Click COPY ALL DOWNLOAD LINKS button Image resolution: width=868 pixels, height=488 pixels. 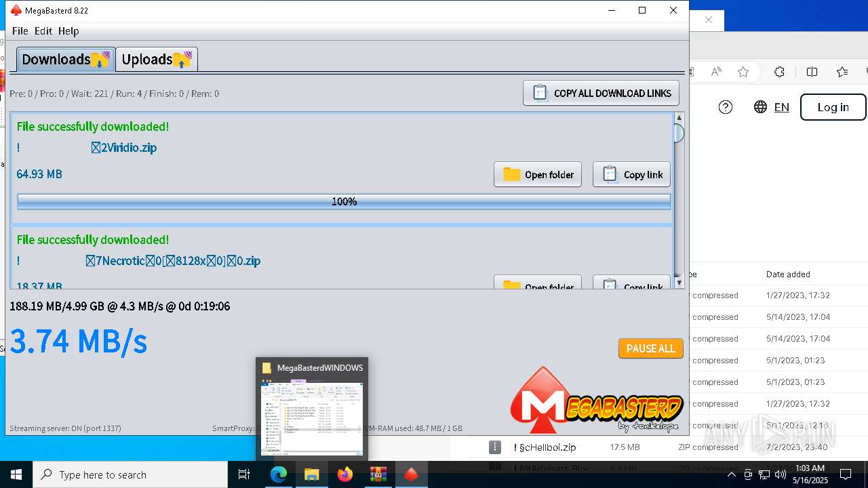(601, 94)
